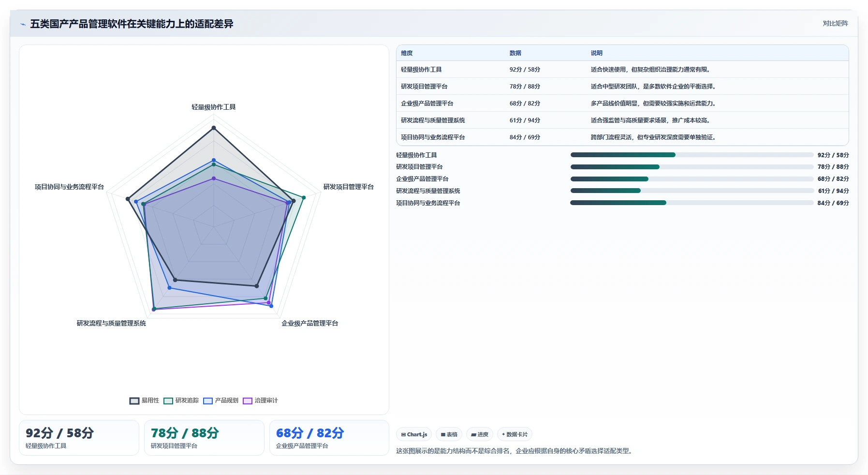868x475 pixels.
Task: Select the 企业级产品管理平台 table row name
Action: point(427,104)
